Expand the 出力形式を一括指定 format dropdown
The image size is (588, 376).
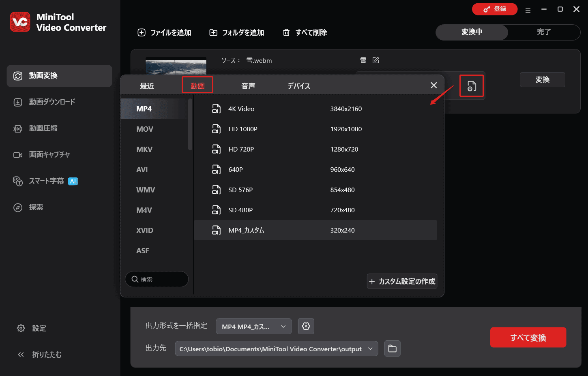tap(253, 326)
